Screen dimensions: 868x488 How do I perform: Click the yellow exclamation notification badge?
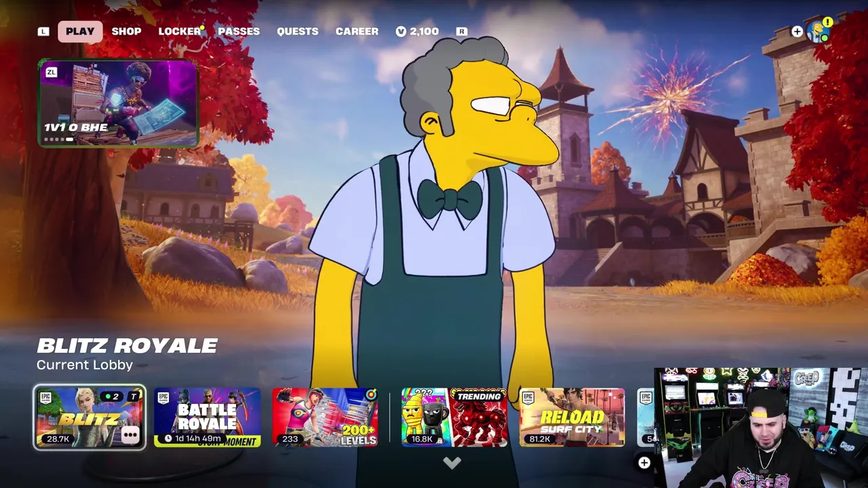828,22
